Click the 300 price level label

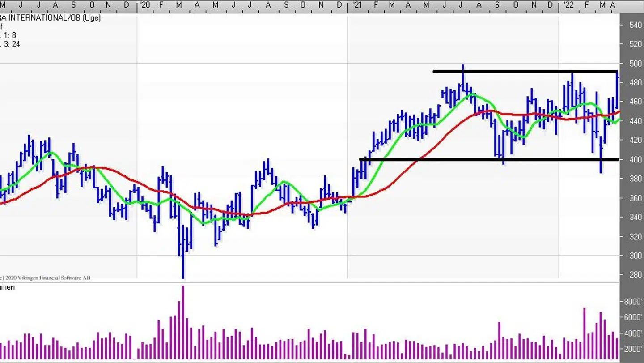tap(636, 256)
